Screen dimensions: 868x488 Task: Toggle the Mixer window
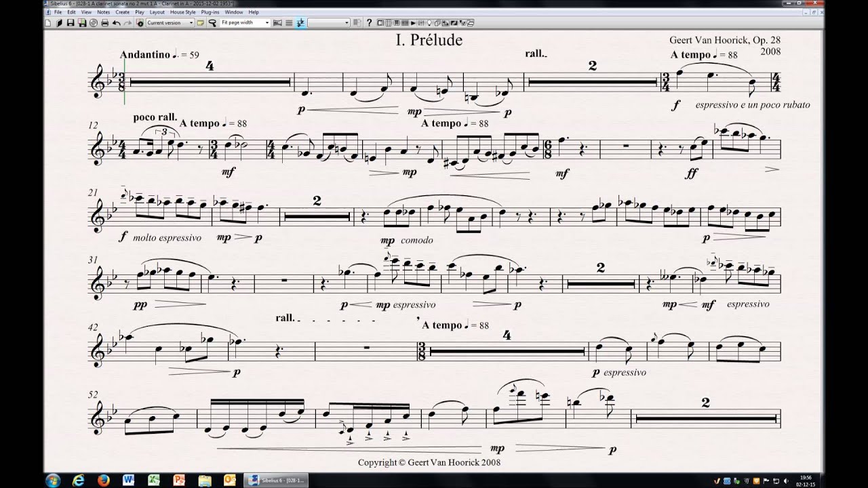pyautogui.click(x=421, y=22)
